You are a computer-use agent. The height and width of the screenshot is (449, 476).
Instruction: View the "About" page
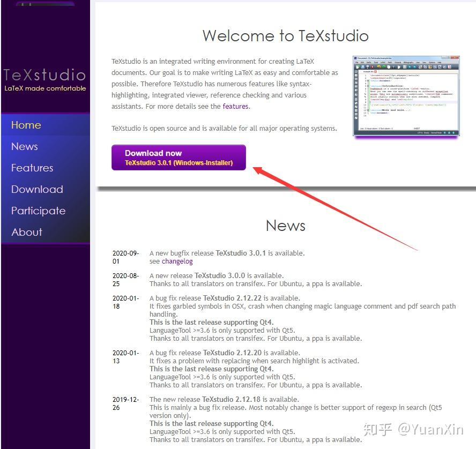26,232
